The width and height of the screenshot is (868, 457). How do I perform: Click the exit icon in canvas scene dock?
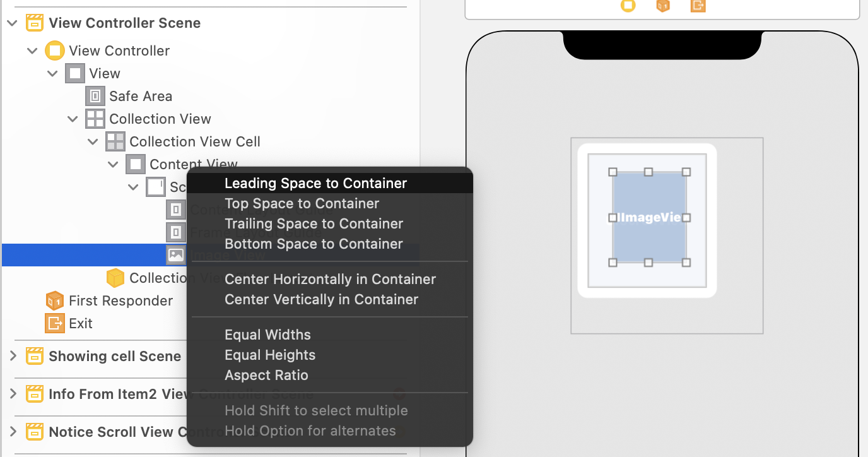click(x=698, y=6)
